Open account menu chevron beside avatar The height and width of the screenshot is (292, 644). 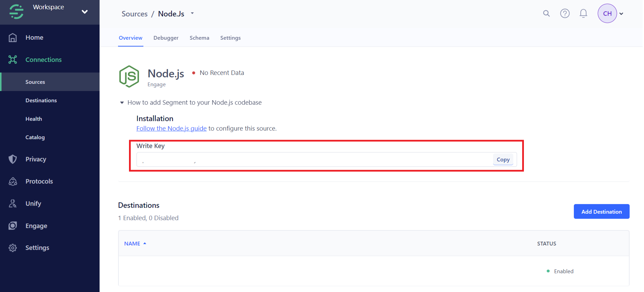point(621,14)
